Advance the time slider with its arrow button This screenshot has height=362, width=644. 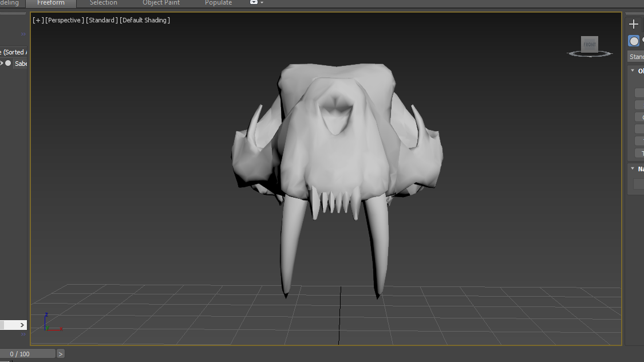pos(61,354)
